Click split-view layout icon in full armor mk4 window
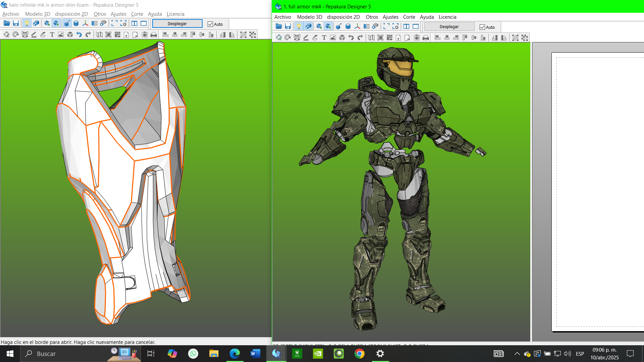The width and height of the screenshot is (644, 362). pos(407,26)
